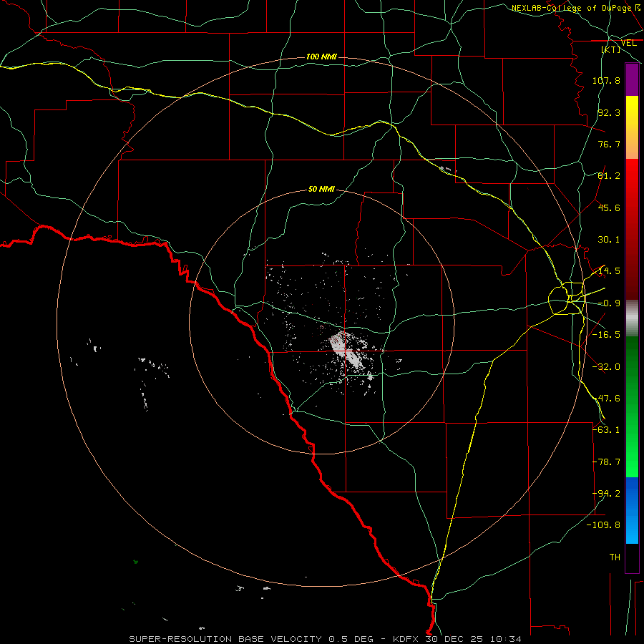Viewport: 644px width, 644px height.
Task: Click the -0.9 velocity legend value
Action: [x=609, y=303]
